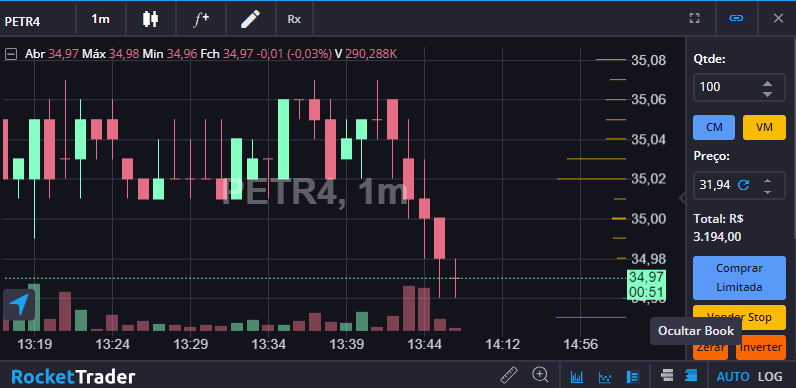Image resolution: width=796 pixels, height=388 pixels.
Task: Toggle the volume bars display icon
Action: (x=577, y=376)
